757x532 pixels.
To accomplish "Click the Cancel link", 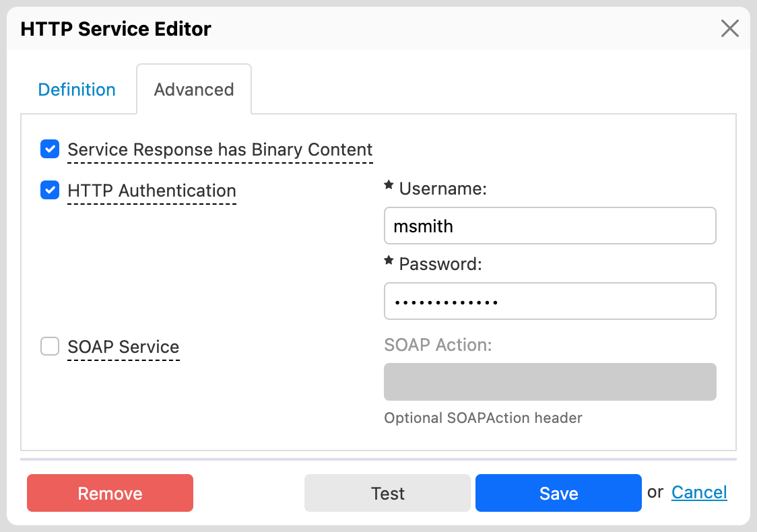I will point(699,492).
